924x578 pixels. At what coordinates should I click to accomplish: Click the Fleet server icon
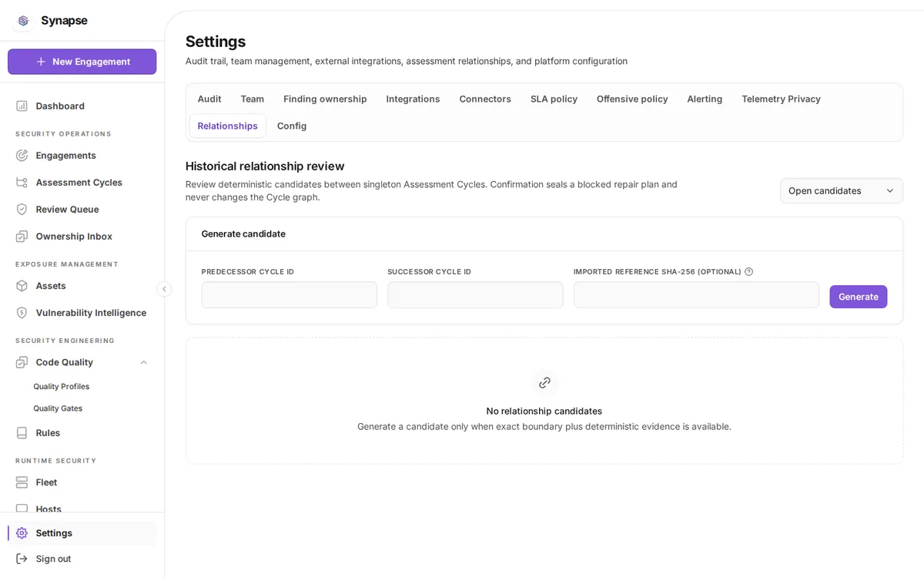(22, 482)
